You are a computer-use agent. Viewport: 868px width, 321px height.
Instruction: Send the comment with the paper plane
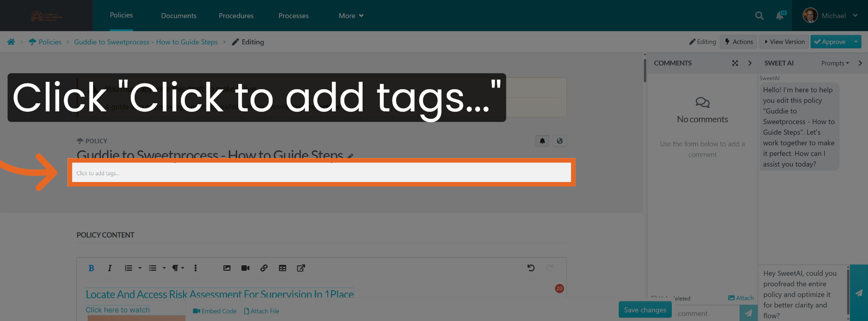[x=749, y=313]
